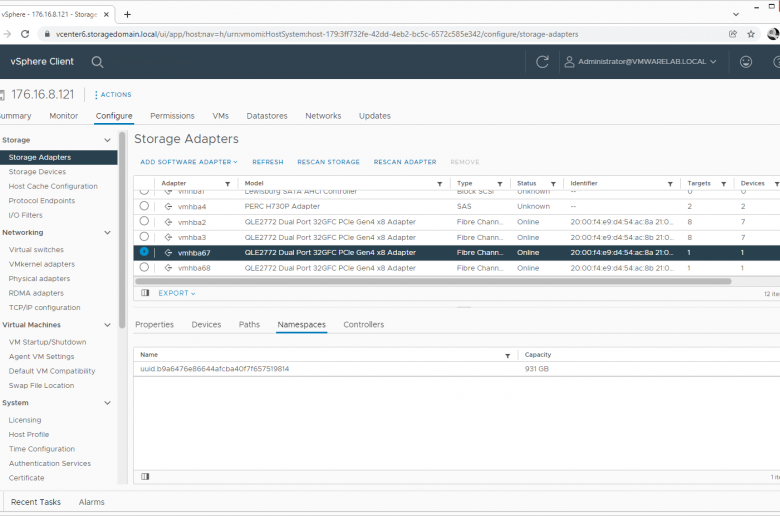The height and width of the screenshot is (516, 780).
Task: Open the Add Software Adapter dropdown
Action: pyautogui.click(x=189, y=162)
